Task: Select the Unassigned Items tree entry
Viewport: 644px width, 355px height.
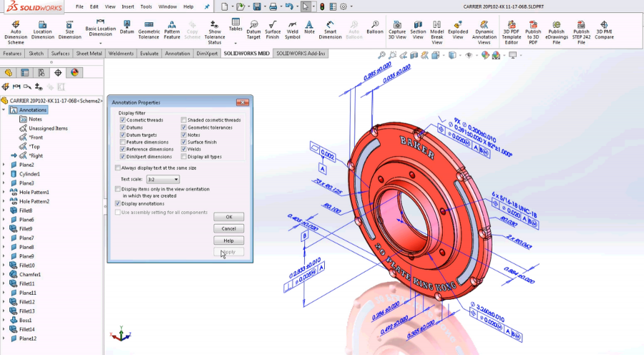Action: (48, 128)
